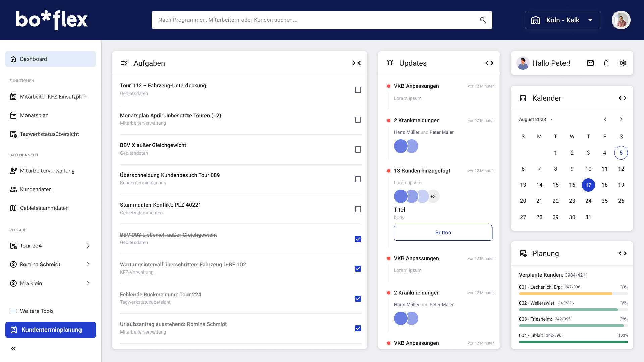The height and width of the screenshot is (362, 644).
Task: Click the notification bell icon
Action: pyautogui.click(x=606, y=63)
